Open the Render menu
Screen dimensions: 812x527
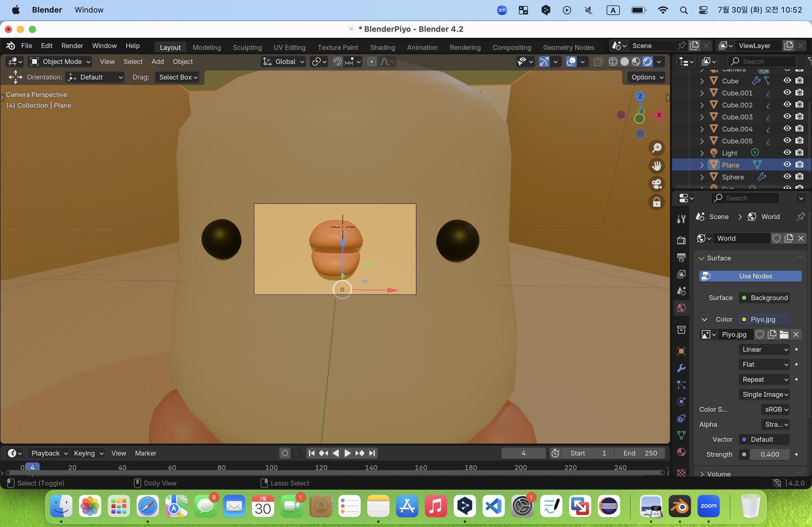click(72, 46)
